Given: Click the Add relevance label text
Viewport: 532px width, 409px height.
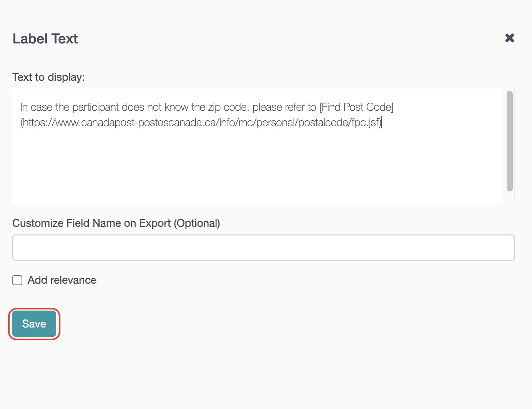Looking at the screenshot, I should point(62,280).
